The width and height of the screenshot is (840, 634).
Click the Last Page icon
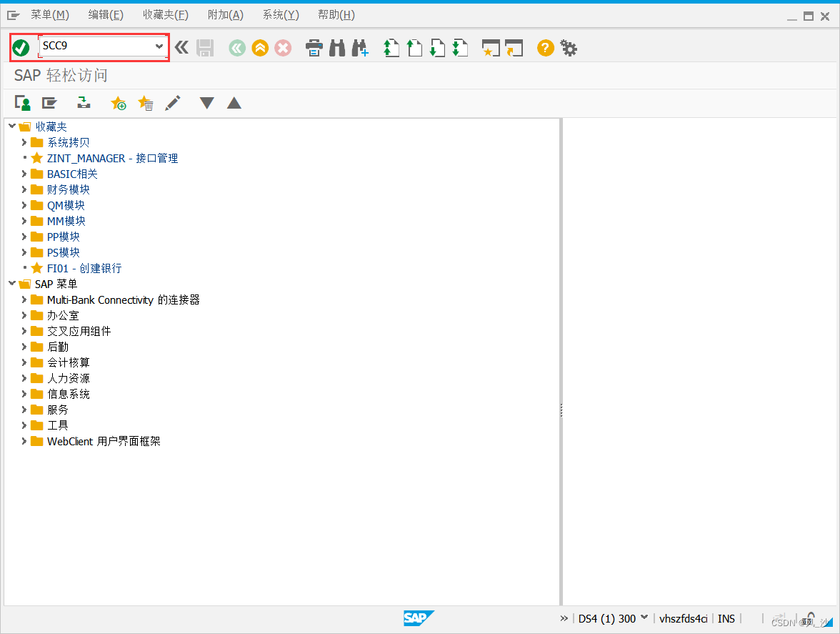coord(460,48)
